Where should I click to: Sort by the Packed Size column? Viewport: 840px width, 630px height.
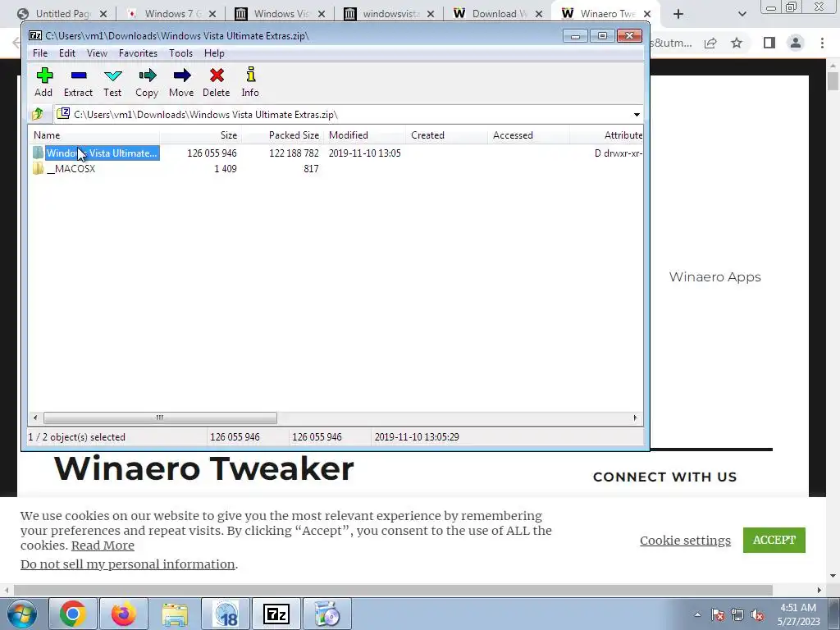[x=283, y=135]
